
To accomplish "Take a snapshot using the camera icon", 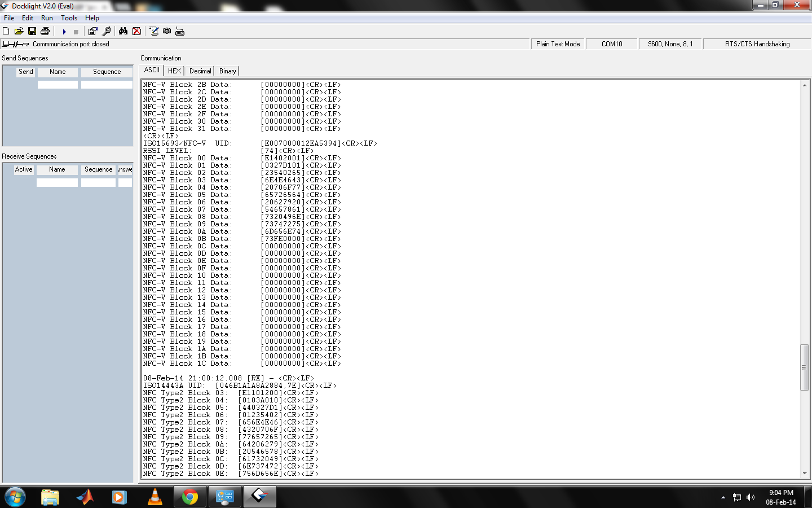I will 167,31.
